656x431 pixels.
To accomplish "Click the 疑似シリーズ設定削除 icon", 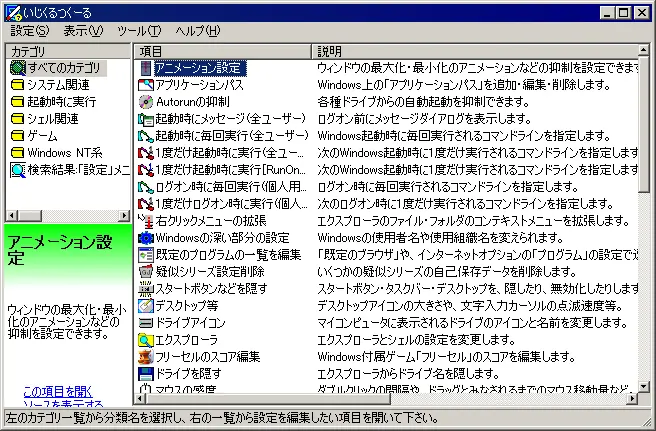I will [x=146, y=272].
